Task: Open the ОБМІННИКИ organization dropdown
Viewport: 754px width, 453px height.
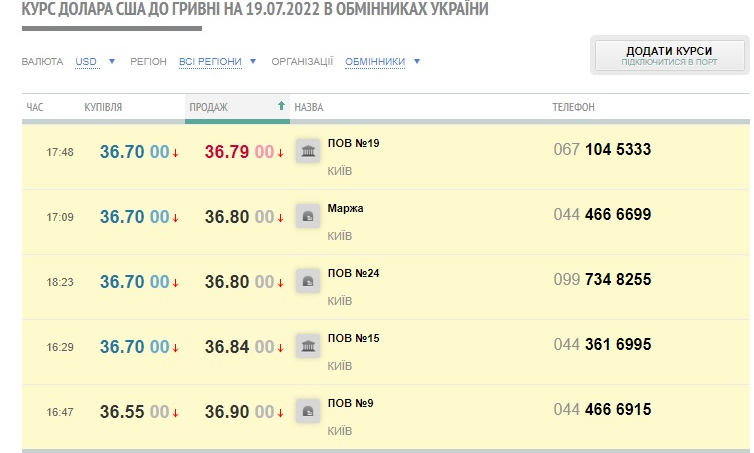Action: (382, 61)
